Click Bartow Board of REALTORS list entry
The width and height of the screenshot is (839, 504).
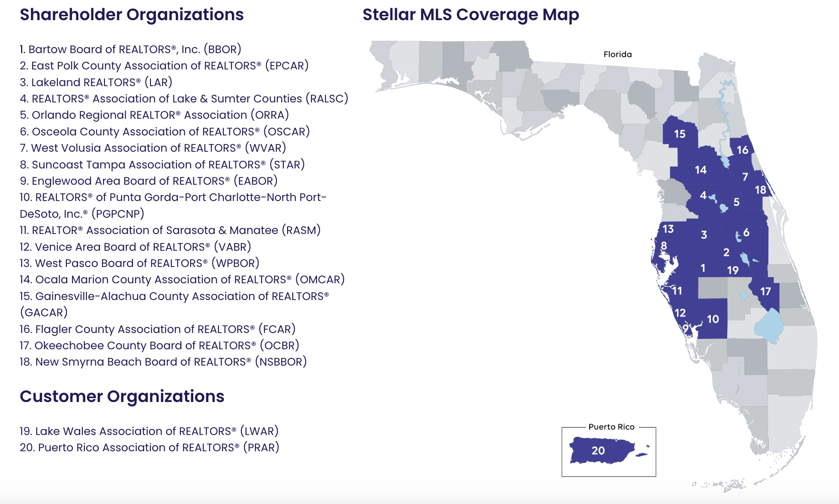pyautogui.click(x=131, y=49)
